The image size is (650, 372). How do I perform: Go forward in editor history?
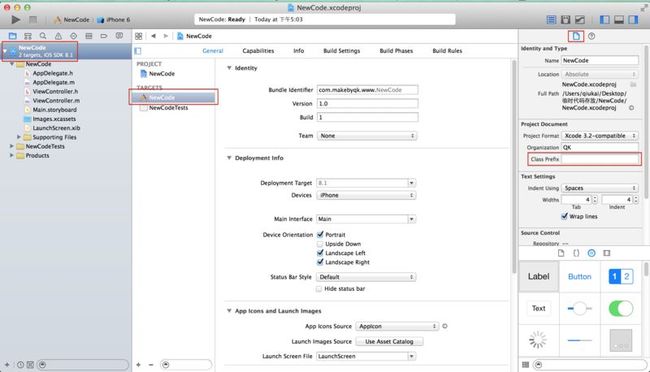click(x=165, y=36)
